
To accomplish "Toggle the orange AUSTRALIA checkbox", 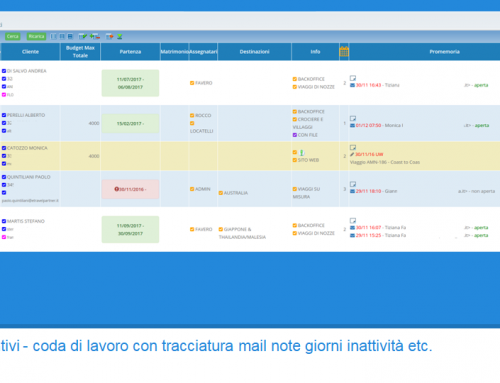I will [221, 193].
